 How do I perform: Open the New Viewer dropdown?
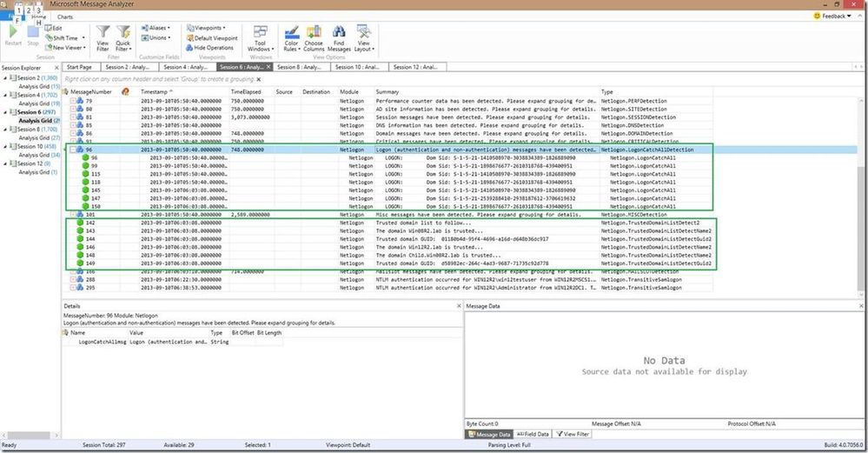(65, 48)
